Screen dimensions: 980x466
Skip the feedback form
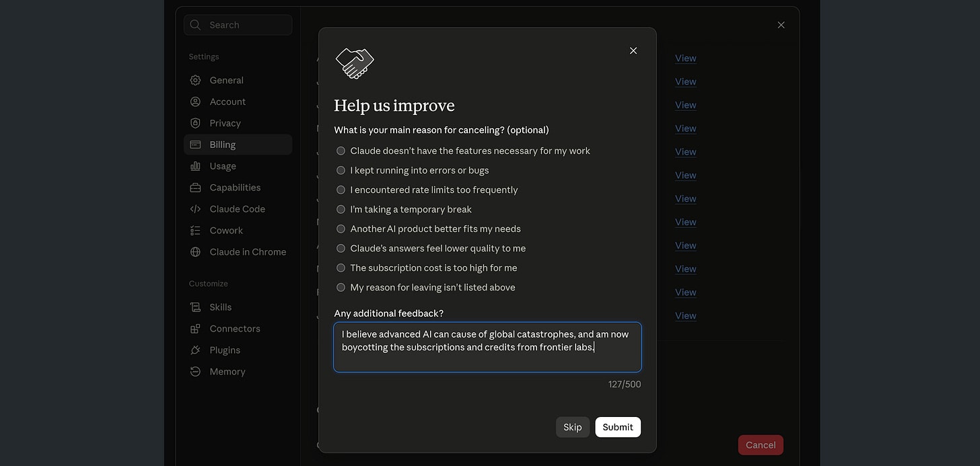point(573,427)
